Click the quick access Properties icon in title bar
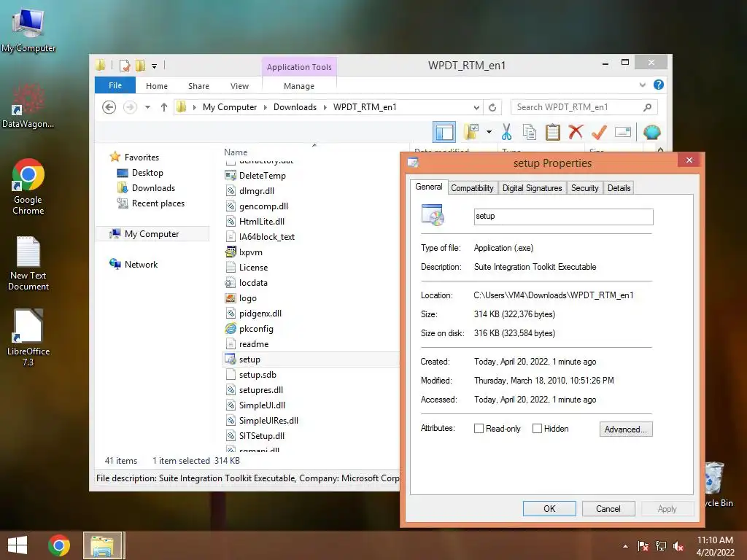Viewport: 747px width, 560px height. 125,66
